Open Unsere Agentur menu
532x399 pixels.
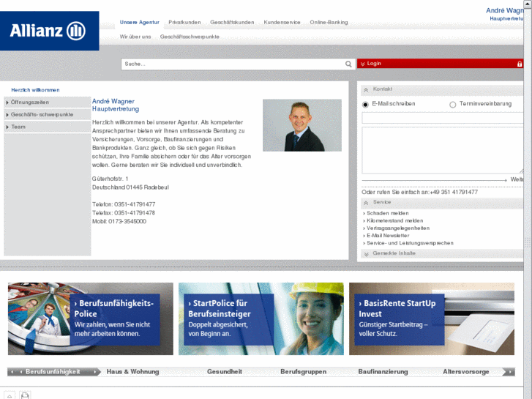point(140,22)
